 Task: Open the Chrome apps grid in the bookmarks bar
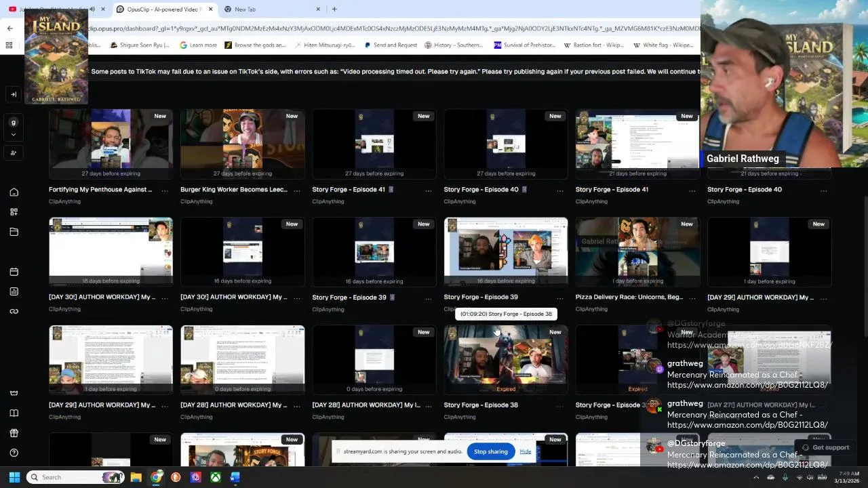point(9,45)
